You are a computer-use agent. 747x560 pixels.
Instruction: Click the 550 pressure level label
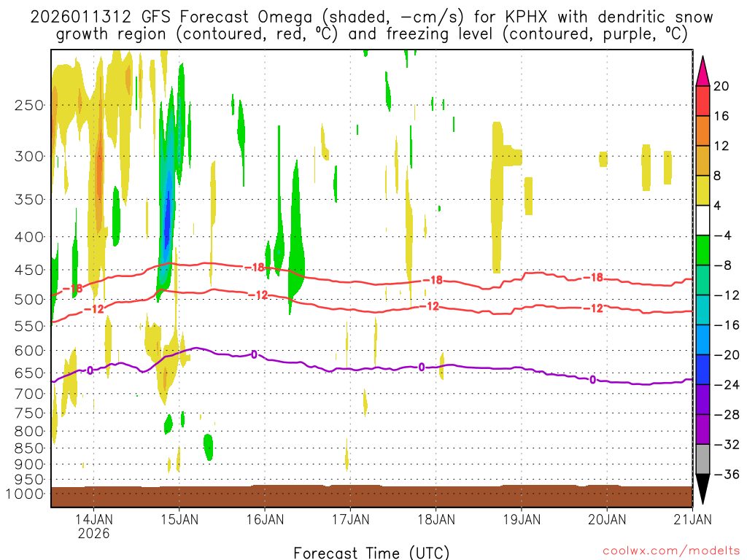point(29,326)
